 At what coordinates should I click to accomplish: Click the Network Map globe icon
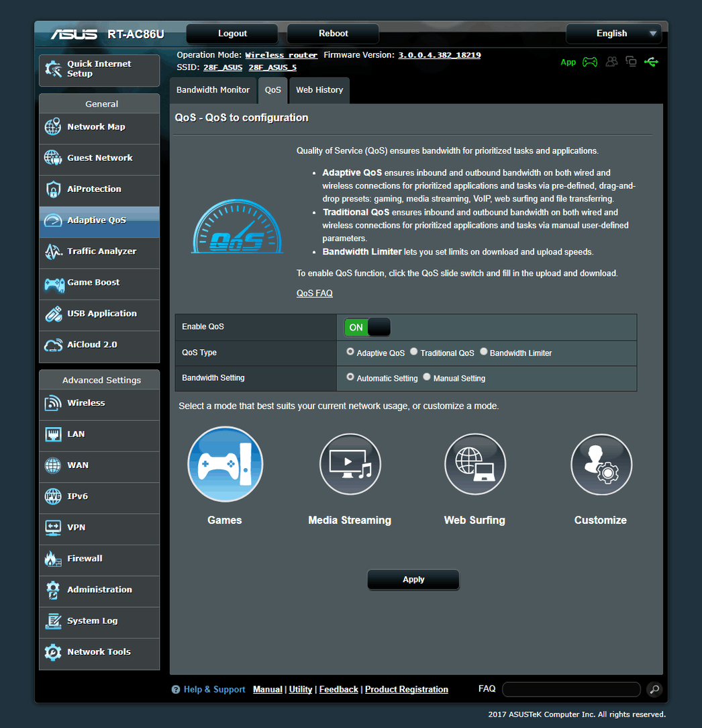point(53,126)
